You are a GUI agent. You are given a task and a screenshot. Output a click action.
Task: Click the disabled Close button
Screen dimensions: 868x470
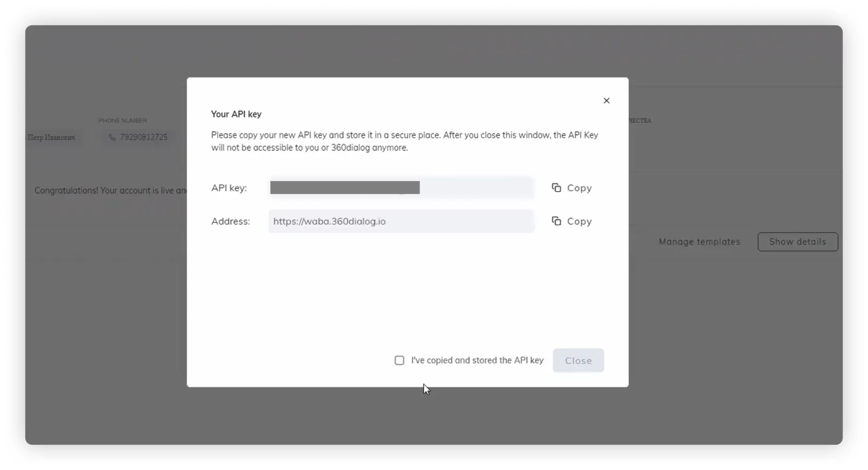coord(578,361)
